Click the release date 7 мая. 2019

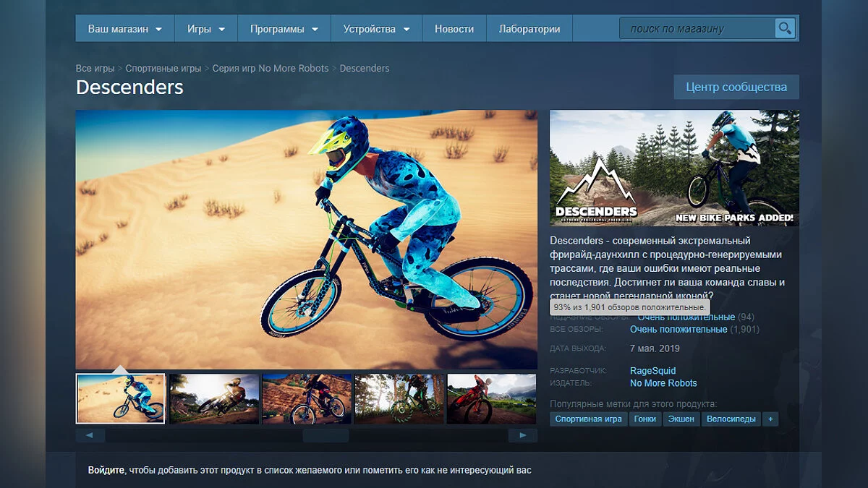655,348
